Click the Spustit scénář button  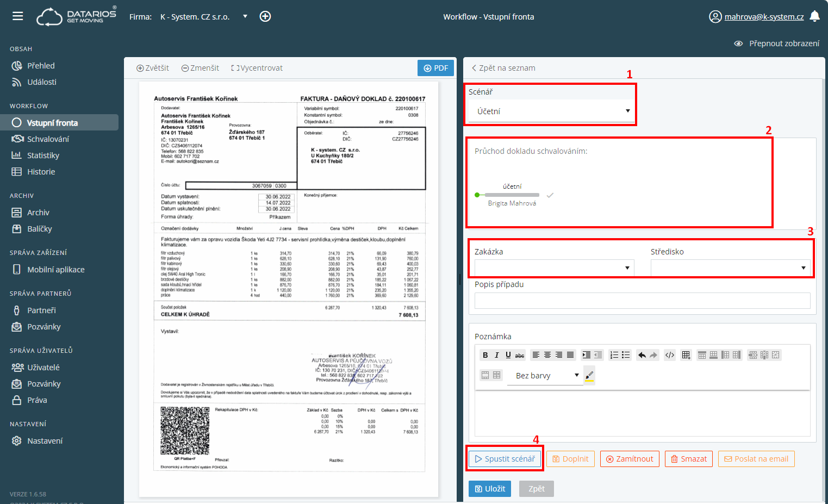click(x=505, y=459)
